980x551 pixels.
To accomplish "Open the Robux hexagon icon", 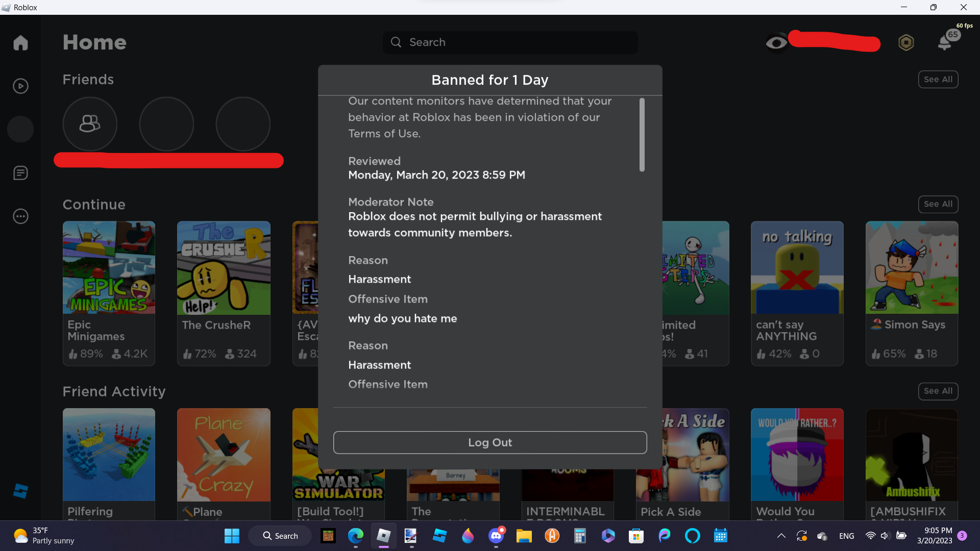I will pos(906,42).
